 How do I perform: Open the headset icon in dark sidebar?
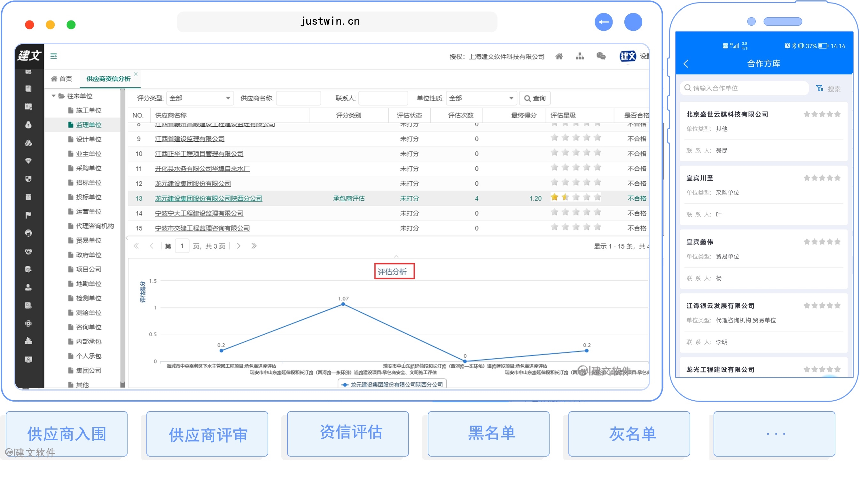click(x=28, y=234)
